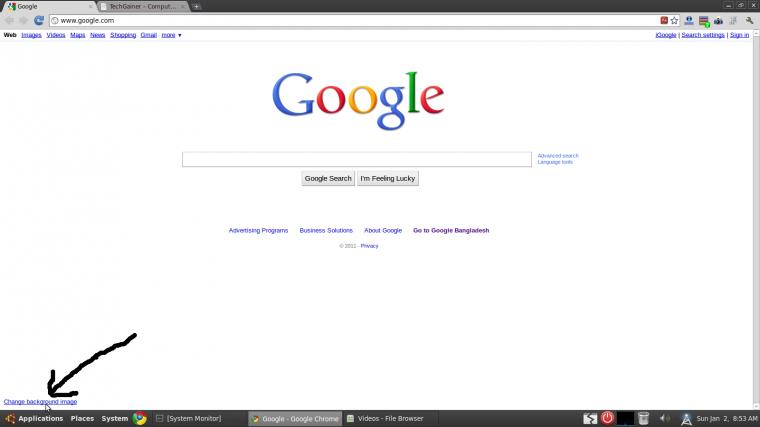Switch to the TechGainer tab

pos(142,6)
